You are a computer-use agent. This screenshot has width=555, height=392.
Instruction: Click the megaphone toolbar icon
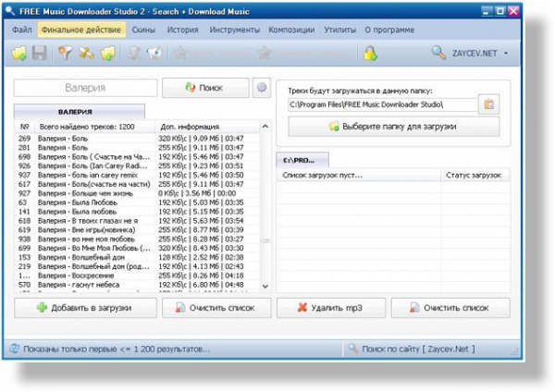pos(154,54)
